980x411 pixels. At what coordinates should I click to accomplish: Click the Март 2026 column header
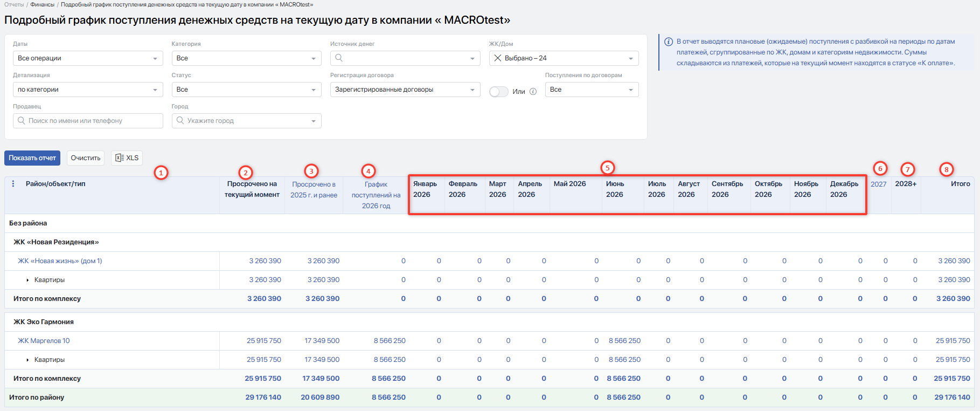coord(498,189)
